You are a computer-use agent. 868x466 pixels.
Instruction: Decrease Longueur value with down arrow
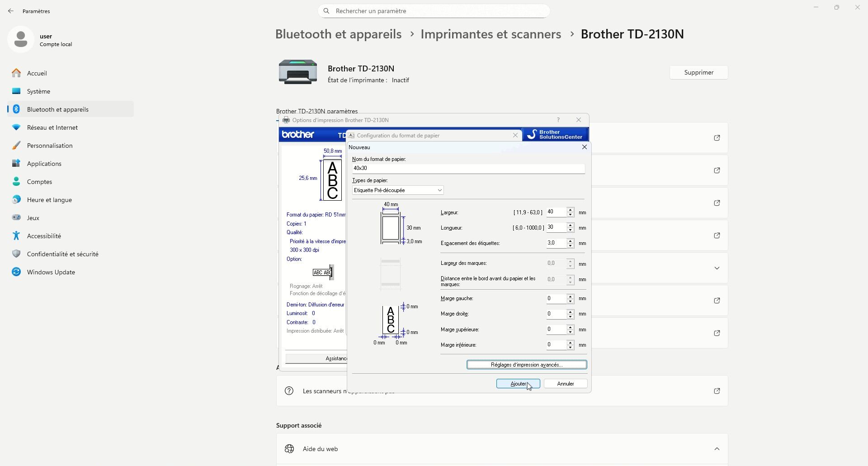571,230
